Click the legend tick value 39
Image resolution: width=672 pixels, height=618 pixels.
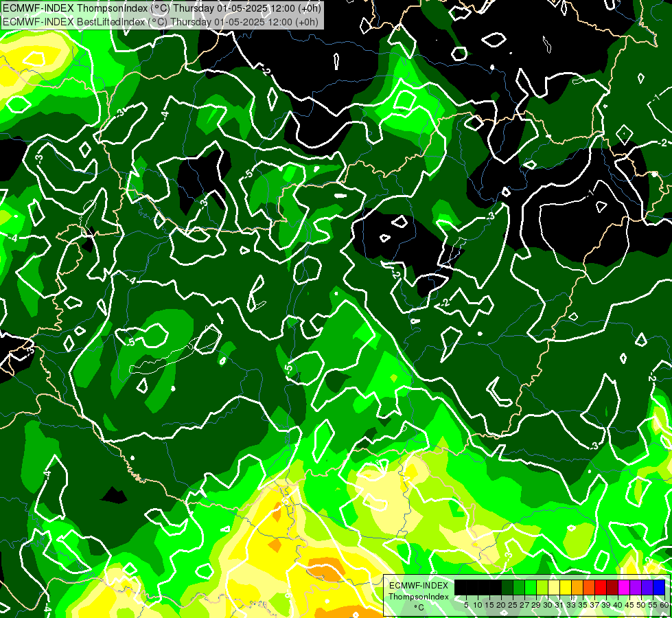click(606, 605)
